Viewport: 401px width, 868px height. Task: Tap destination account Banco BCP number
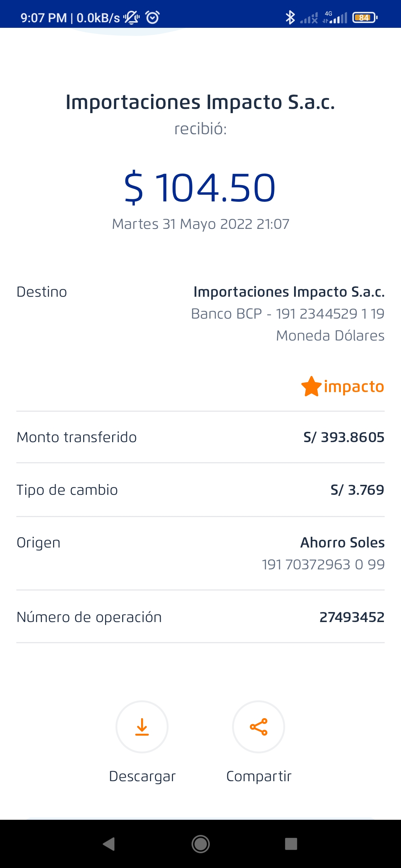(288, 314)
